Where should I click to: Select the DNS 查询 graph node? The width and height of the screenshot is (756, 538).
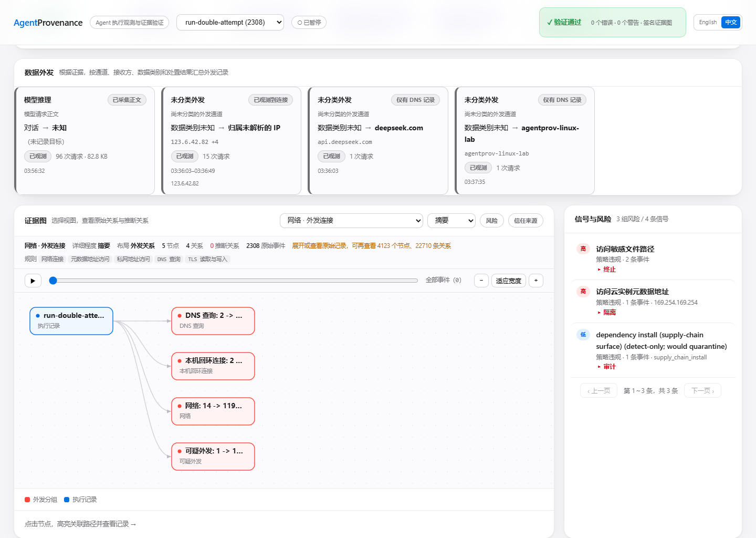click(x=213, y=321)
